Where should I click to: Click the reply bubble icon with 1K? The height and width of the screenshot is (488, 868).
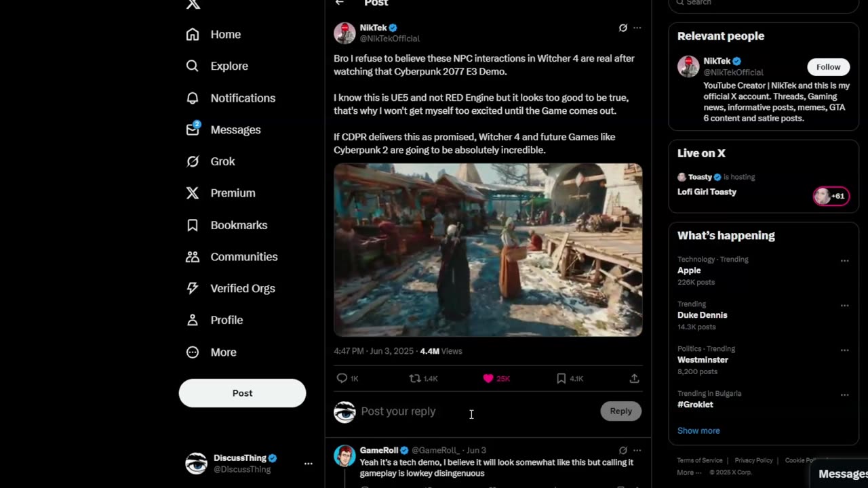point(342,379)
